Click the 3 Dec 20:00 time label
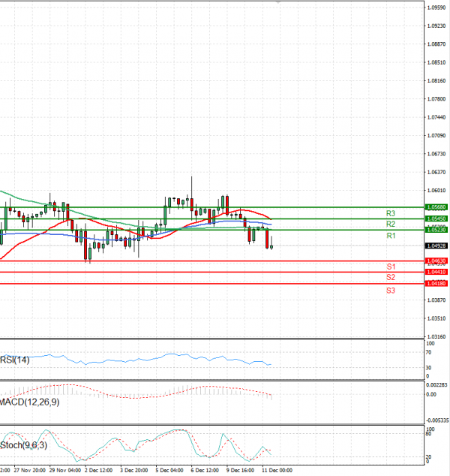Screen dimensions: 450x476 134,470
